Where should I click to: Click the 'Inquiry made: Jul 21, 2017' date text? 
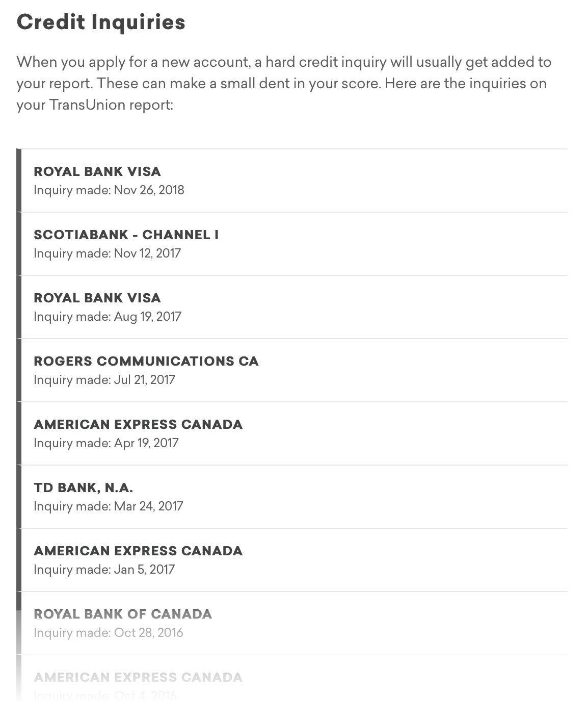(104, 380)
